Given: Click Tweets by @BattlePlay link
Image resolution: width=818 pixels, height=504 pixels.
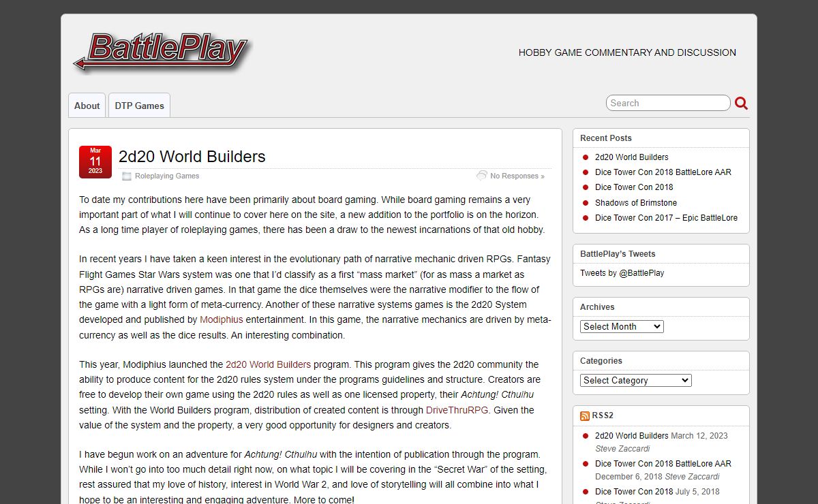Looking at the screenshot, I should click(622, 272).
